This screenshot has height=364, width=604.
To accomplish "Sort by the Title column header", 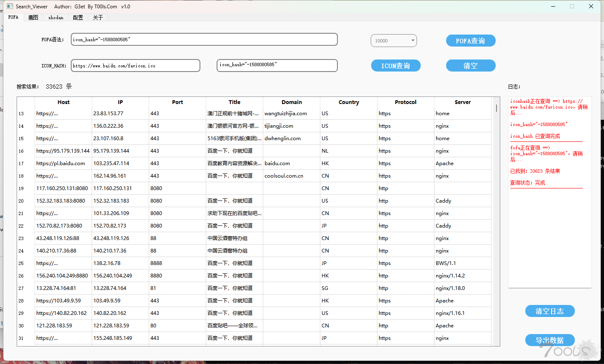I will click(x=235, y=102).
